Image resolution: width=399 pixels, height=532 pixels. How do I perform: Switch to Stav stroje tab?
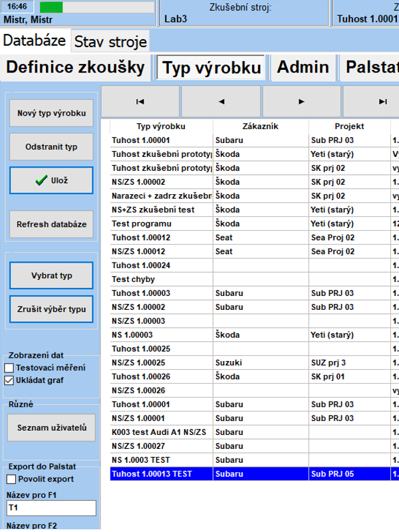[110, 42]
